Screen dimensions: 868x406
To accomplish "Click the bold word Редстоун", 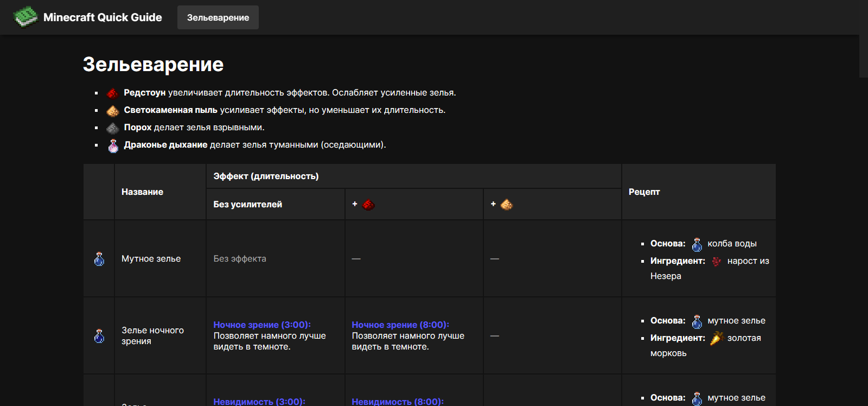I will pos(145,93).
